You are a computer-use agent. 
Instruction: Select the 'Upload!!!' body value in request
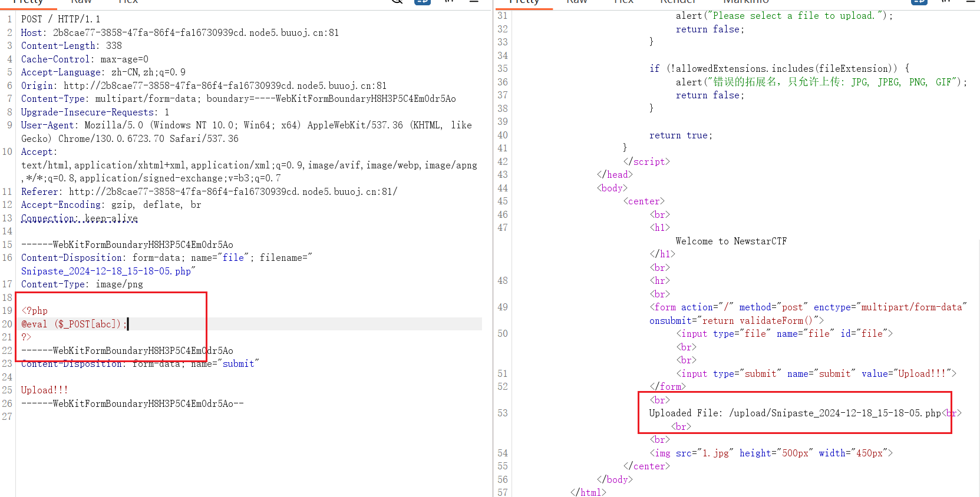click(44, 390)
